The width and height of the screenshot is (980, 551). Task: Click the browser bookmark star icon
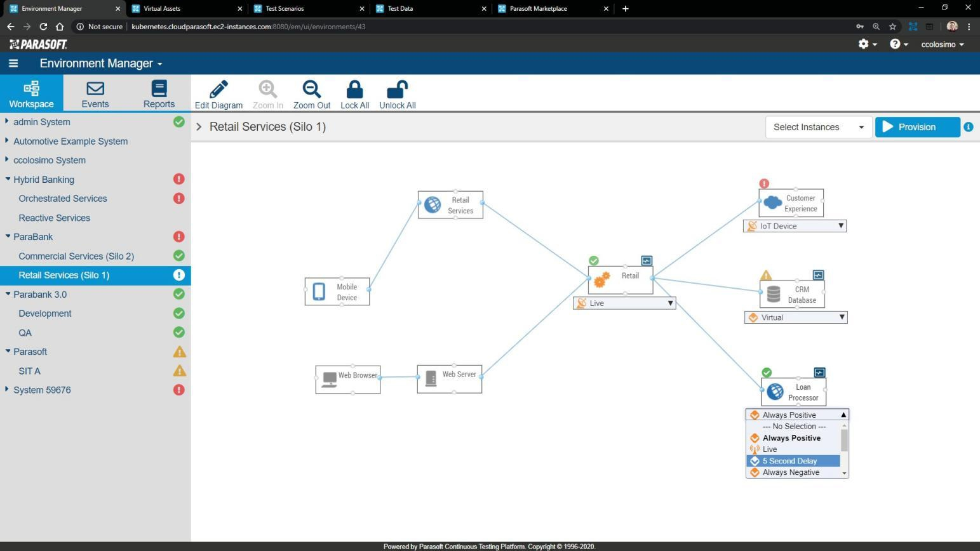892,27
